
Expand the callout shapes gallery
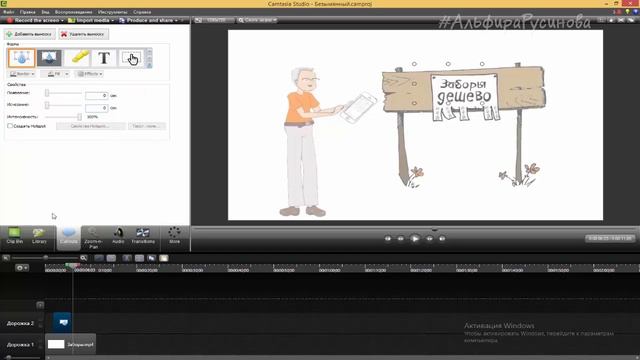149,65
